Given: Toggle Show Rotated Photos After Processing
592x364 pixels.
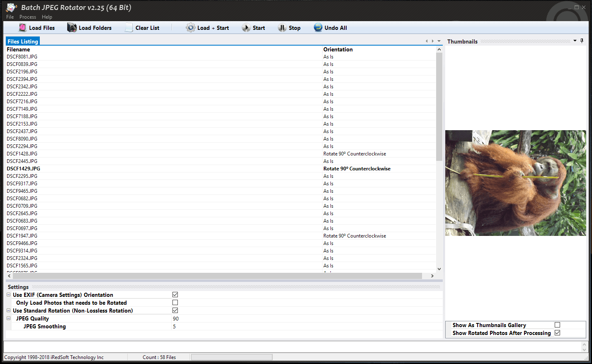Looking at the screenshot, I should (557, 333).
